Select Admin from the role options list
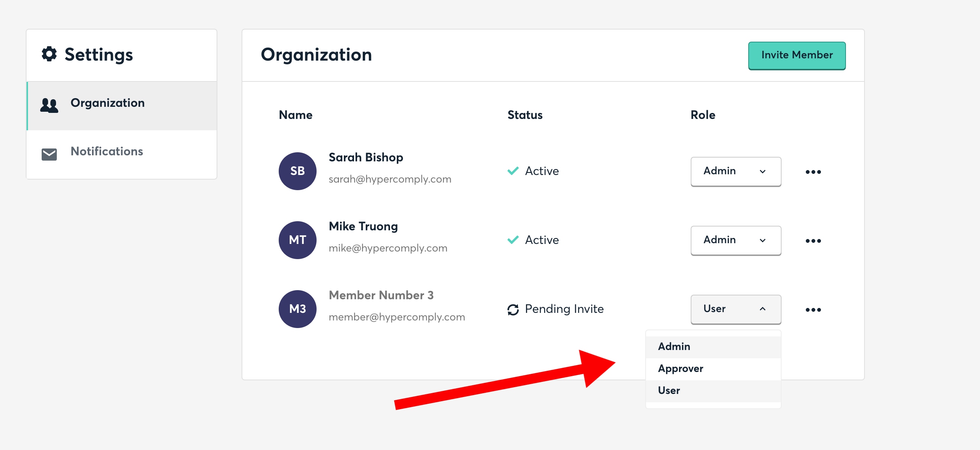The height and width of the screenshot is (450, 980). (674, 347)
